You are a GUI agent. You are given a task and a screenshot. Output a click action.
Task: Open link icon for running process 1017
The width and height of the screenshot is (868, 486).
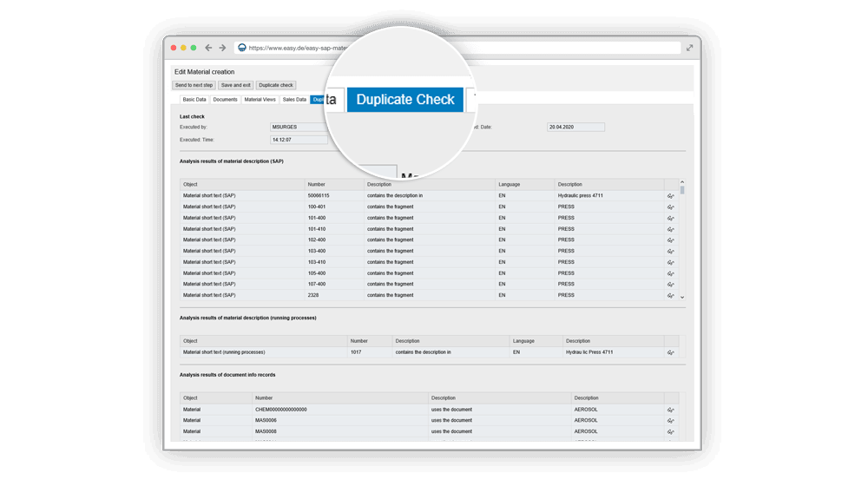point(670,352)
